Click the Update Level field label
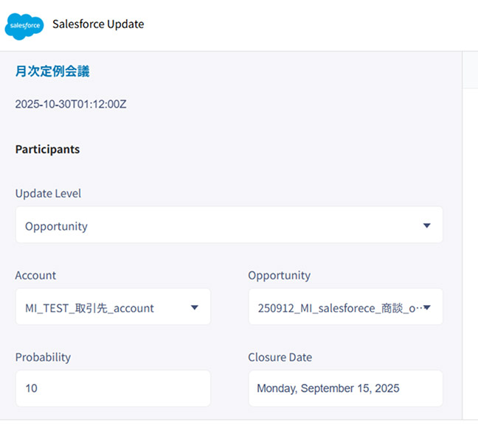The image size is (478, 448). (48, 194)
